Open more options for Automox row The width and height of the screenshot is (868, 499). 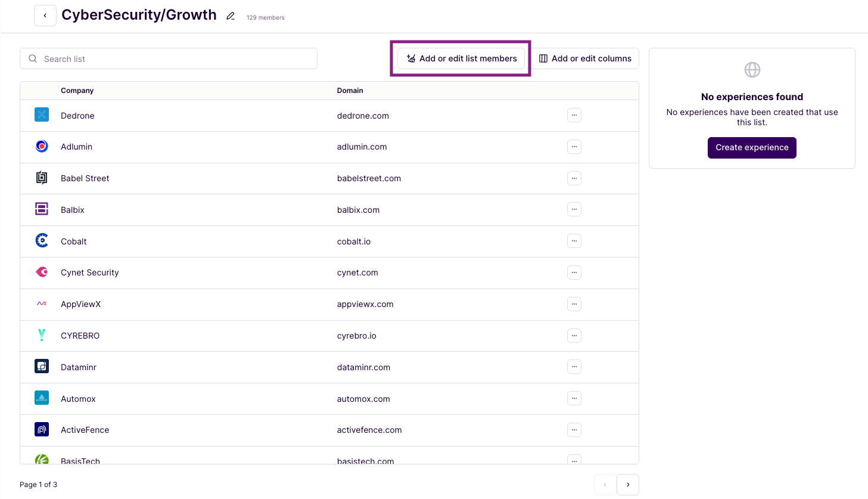(x=574, y=398)
